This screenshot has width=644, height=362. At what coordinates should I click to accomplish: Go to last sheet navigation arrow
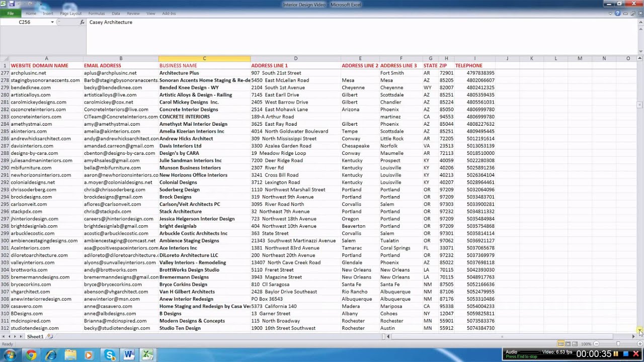pyautogui.click(x=21, y=336)
